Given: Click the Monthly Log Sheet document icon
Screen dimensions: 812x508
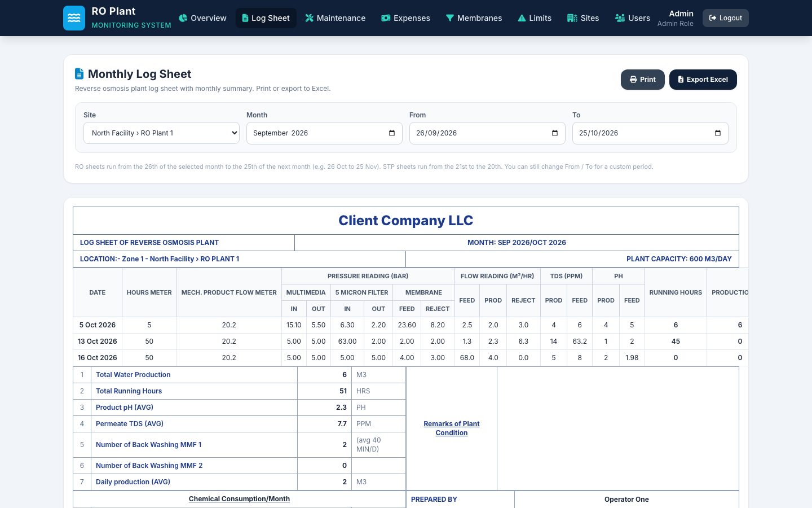Looking at the screenshot, I should click(80, 74).
